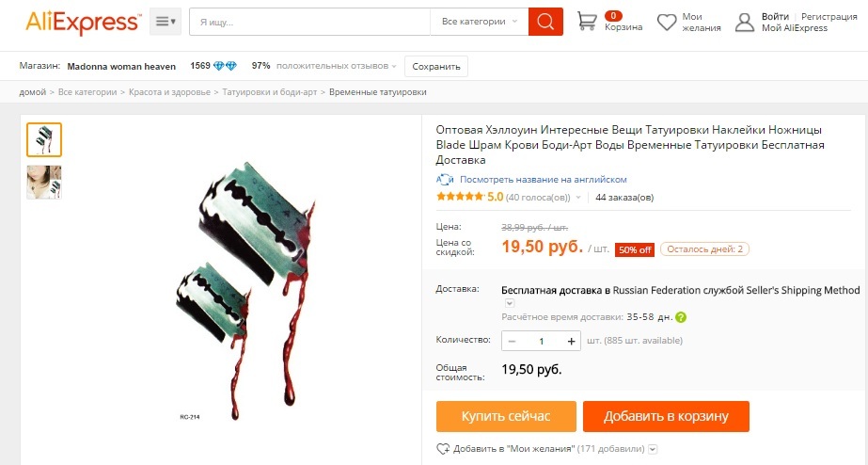This screenshot has height=465, width=868.
Task: Click the AliExpress logo
Action: pos(83,23)
